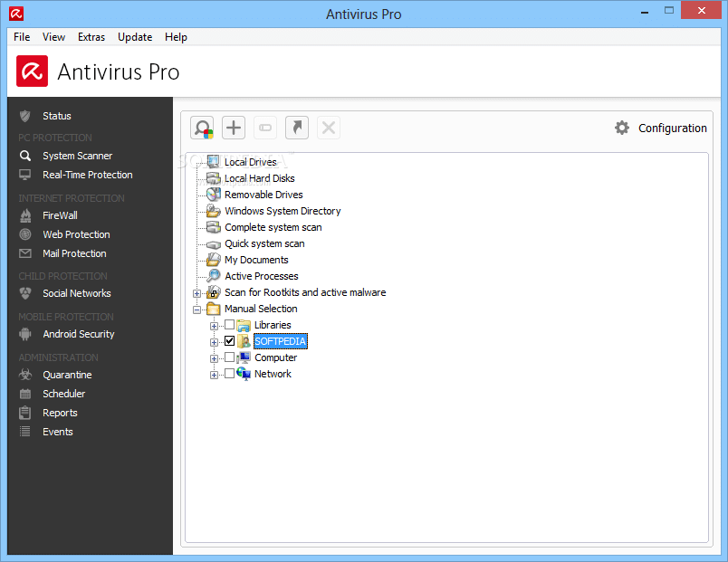Click the Real-Time Protection monitor icon
Image resolution: width=728 pixels, height=562 pixels.
point(25,175)
